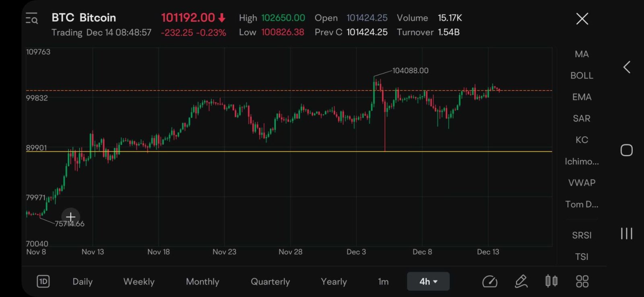Image resolution: width=644 pixels, height=297 pixels.
Task: Select the 1m timeframe
Action: [383, 282]
